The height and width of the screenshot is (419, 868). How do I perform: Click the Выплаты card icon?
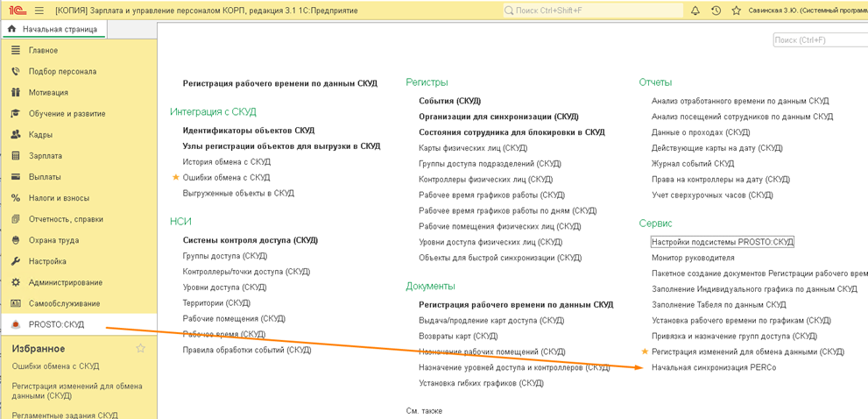tap(16, 177)
